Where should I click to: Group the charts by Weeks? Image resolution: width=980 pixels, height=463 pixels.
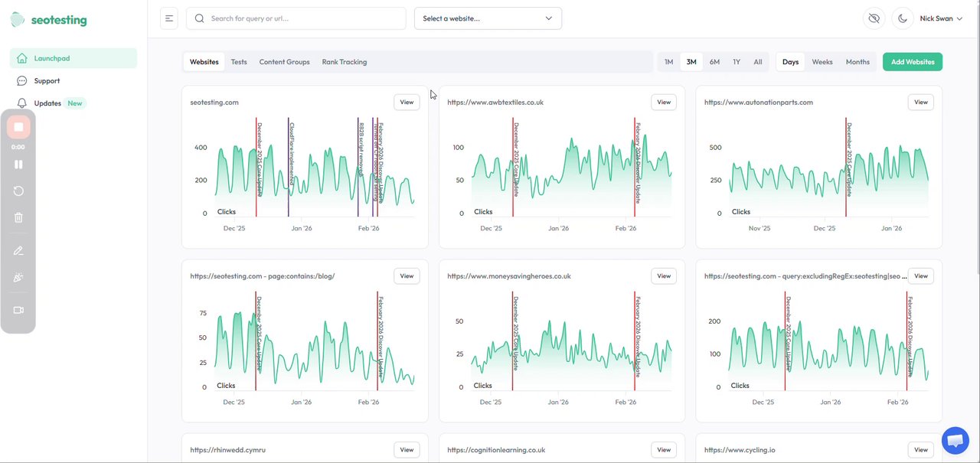[822, 62]
